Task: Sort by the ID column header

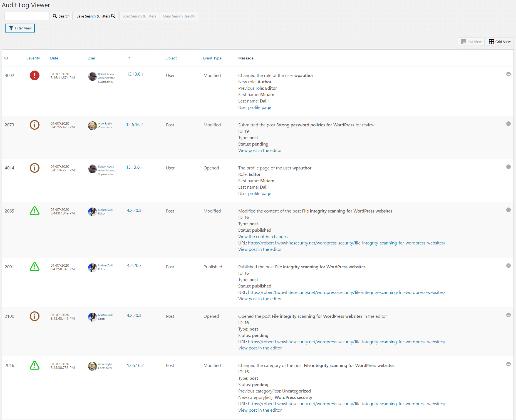Action: [x=6, y=58]
